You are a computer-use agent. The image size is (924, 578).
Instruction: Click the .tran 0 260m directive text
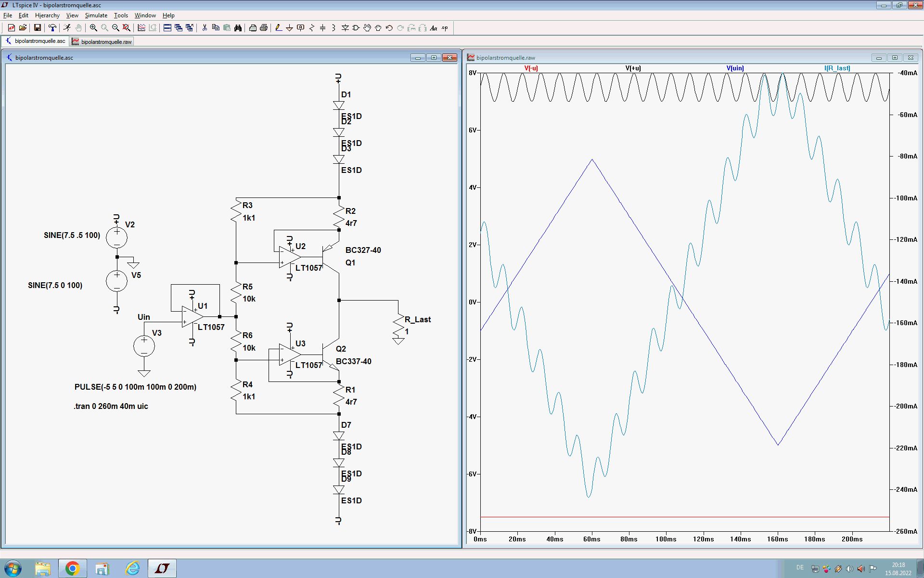click(x=111, y=406)
